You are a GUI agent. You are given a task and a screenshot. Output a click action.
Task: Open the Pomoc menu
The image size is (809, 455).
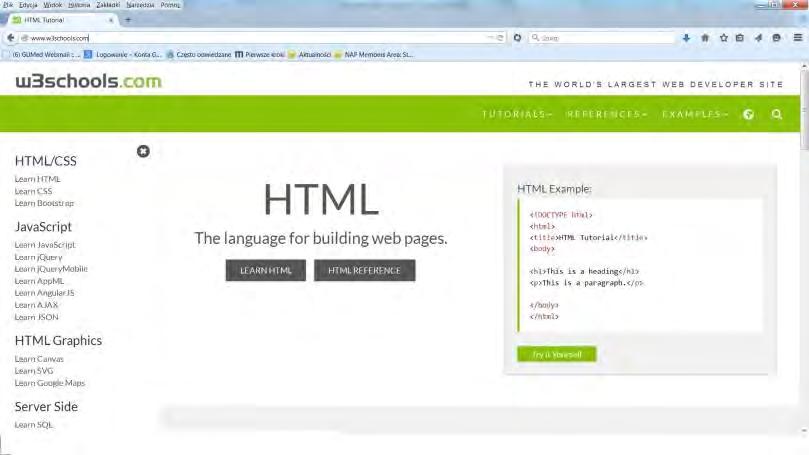click(x=170, y=5)
